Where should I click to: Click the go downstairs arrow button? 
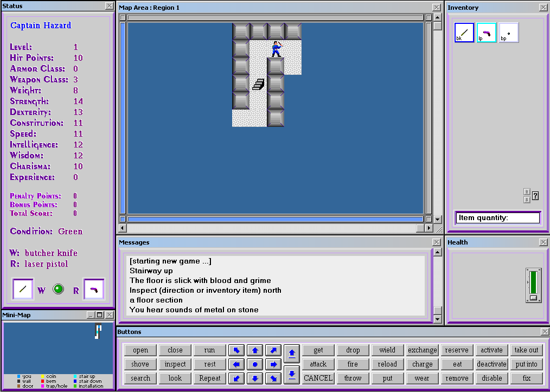(292, 375)
